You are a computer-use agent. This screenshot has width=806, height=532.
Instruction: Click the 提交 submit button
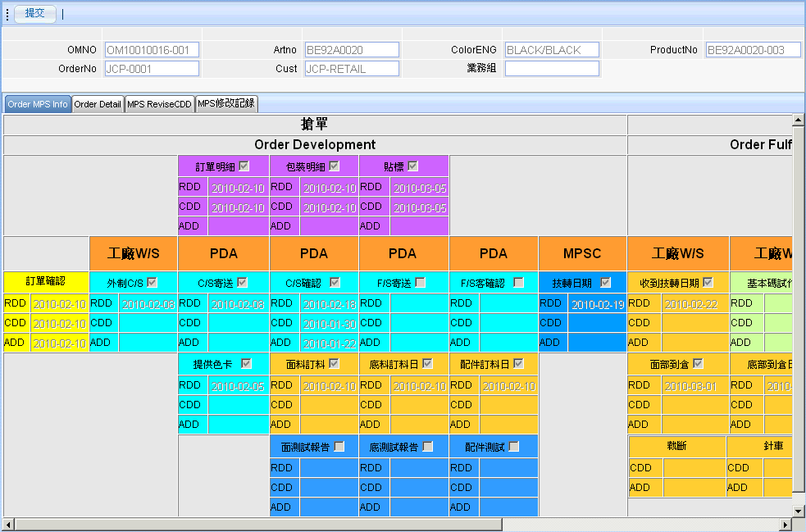(35, 13)
